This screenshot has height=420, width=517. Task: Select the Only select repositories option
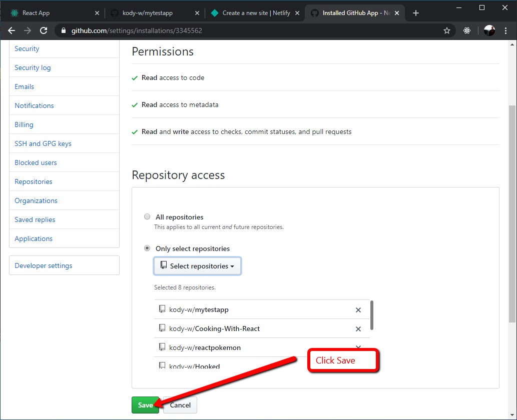(x=147, y=248)
